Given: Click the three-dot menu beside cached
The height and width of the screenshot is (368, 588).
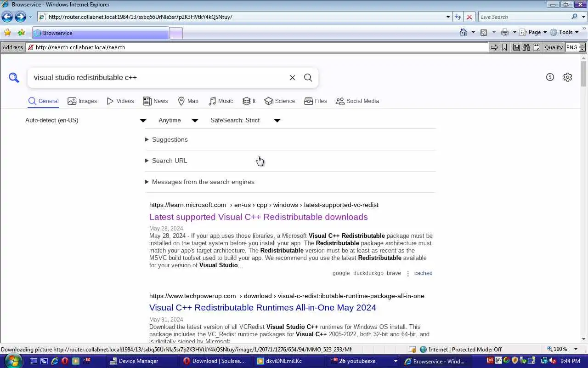Looking at the screenshot, I should coord(407,273).
